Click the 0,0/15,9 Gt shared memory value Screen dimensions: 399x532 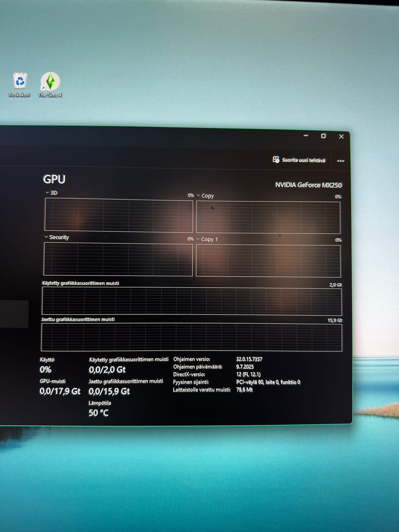(x=109, y=392)
